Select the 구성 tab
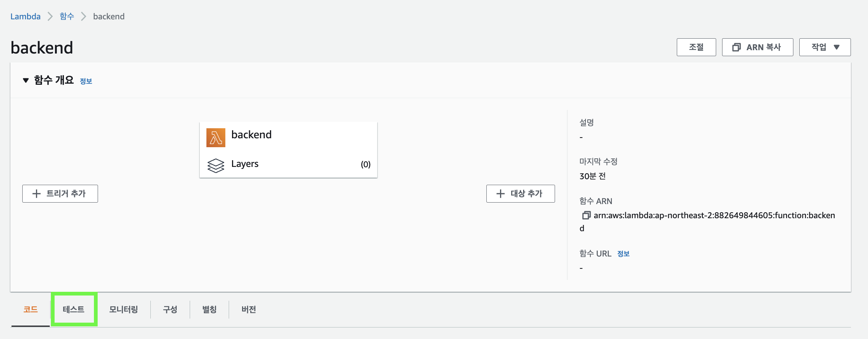868x339 pixels. (170, 309)
